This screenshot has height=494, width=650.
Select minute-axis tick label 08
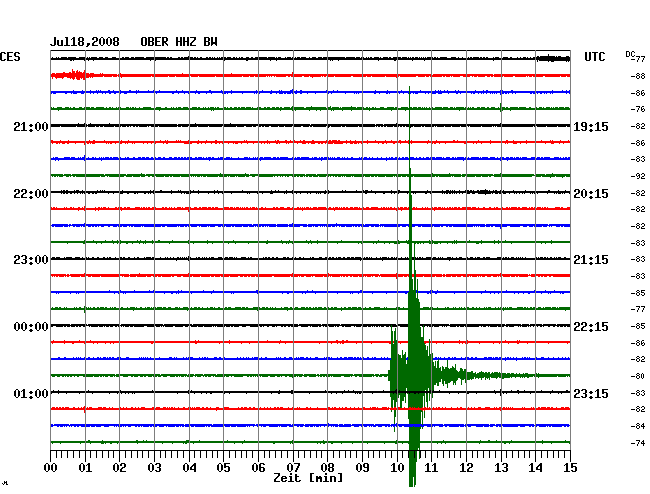point(327,468)
